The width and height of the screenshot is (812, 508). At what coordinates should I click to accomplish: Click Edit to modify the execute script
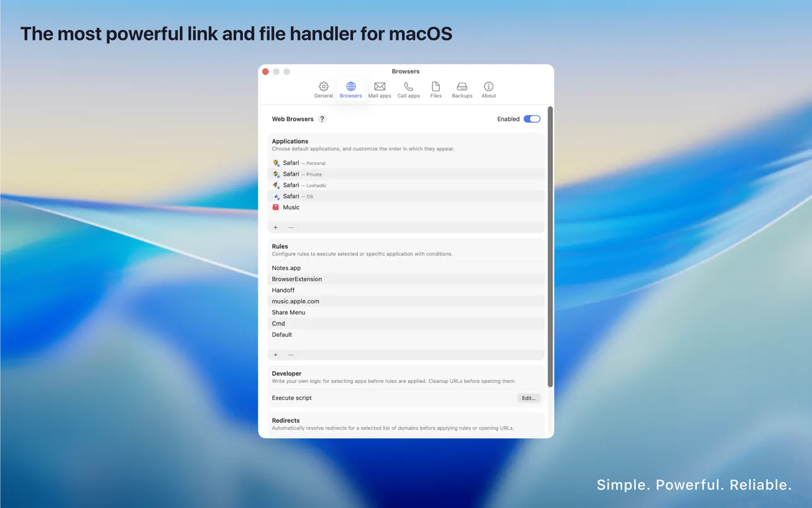[528, 398]
